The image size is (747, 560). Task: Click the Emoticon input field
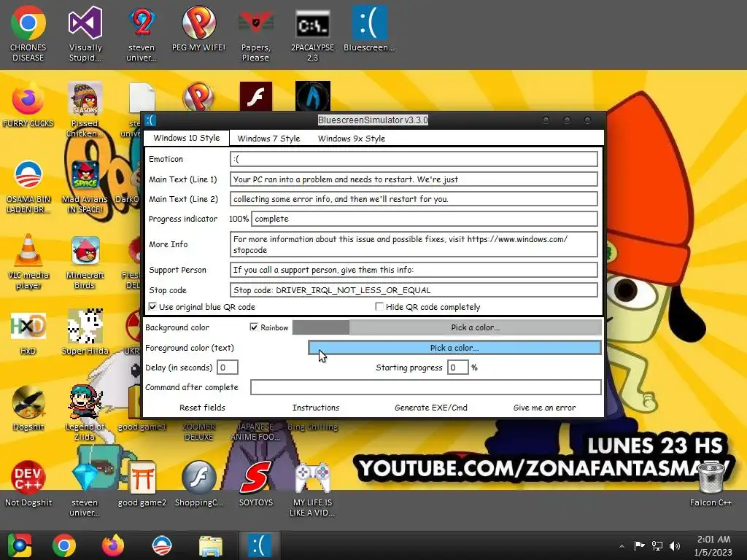tap(414, 159)
